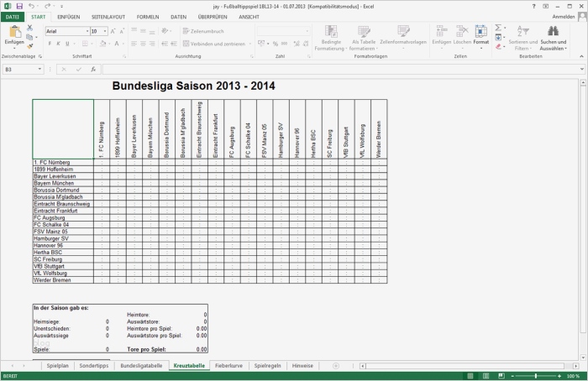This screenshot has height=381, width=588.
Task: Click the Einfügen clipboard paste icon
Action: (14, 32)
